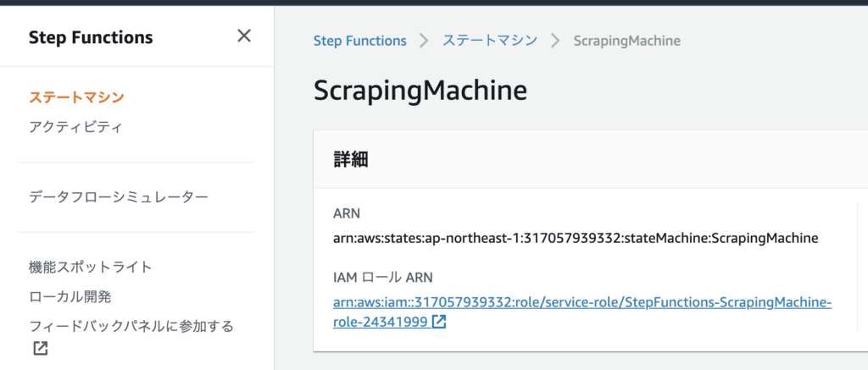Open アクティビティ in the sidebar

(75, 127)
